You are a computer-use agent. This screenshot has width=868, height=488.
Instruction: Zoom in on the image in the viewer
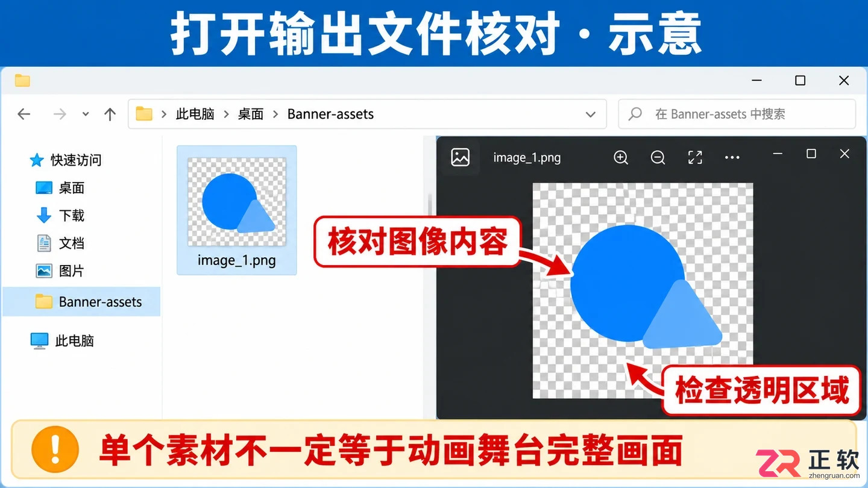(621, 157)
